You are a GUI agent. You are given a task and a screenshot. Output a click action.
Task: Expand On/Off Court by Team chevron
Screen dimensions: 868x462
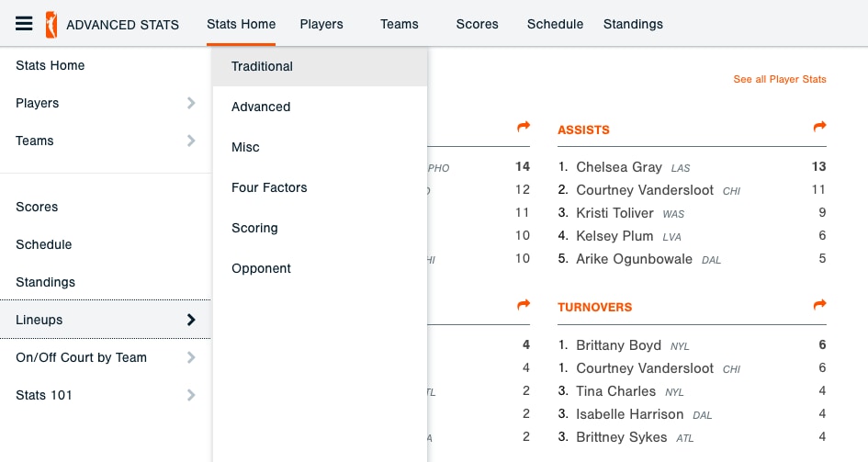[x=191, y=357]
